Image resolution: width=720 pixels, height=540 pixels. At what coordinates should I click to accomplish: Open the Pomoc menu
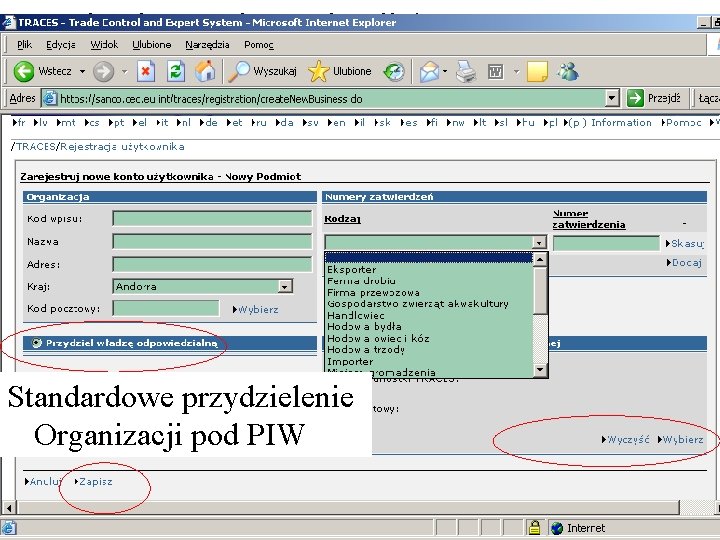[x=259, y=45]
